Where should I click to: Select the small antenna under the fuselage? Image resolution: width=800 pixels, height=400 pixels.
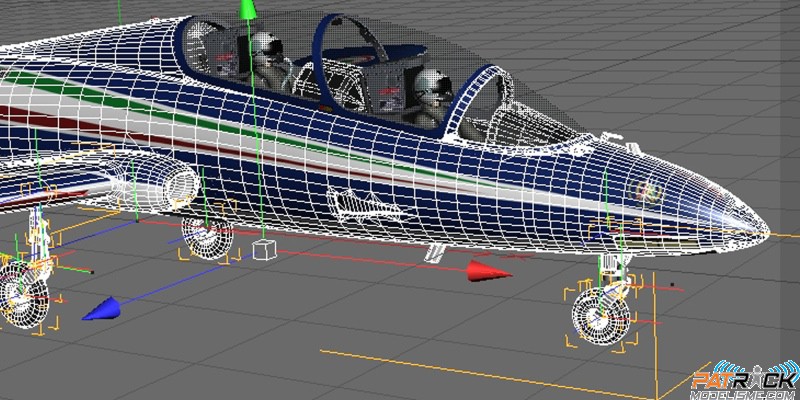435,252
